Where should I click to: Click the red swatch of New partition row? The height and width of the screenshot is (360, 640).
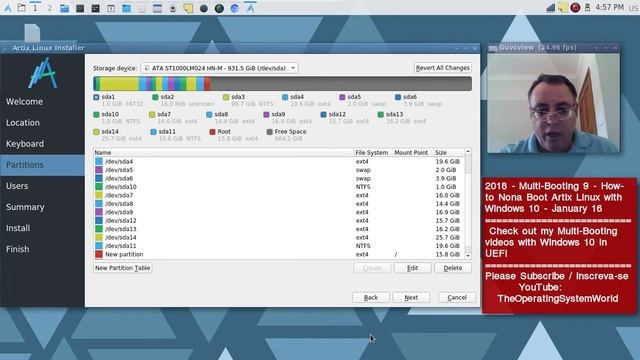click(x=99, y=254)
